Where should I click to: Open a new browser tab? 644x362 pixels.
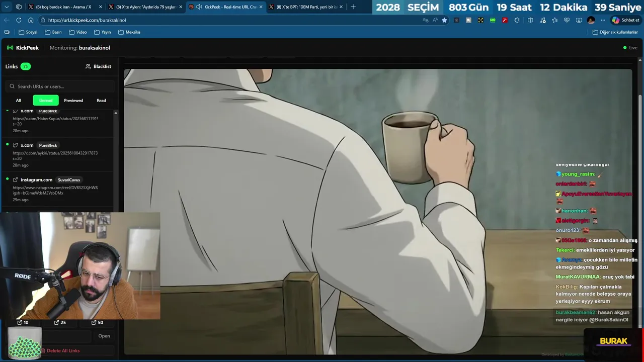353,7
